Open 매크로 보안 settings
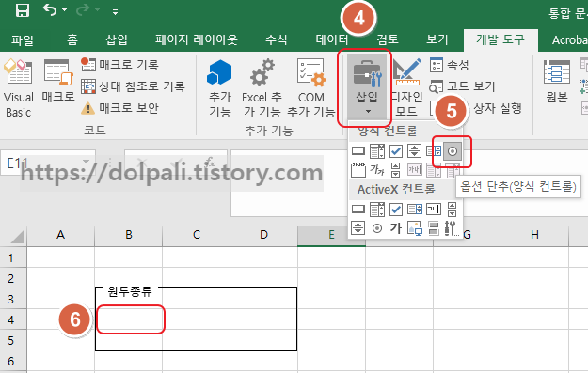 point(120,108)
